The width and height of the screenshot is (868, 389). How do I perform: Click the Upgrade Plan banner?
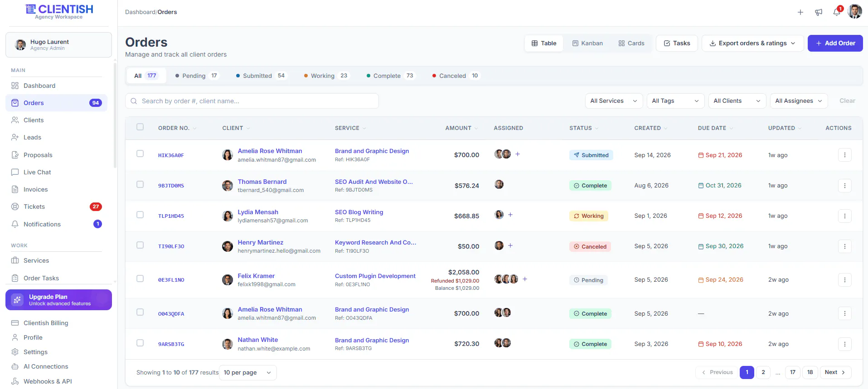(x=58, y=300)
